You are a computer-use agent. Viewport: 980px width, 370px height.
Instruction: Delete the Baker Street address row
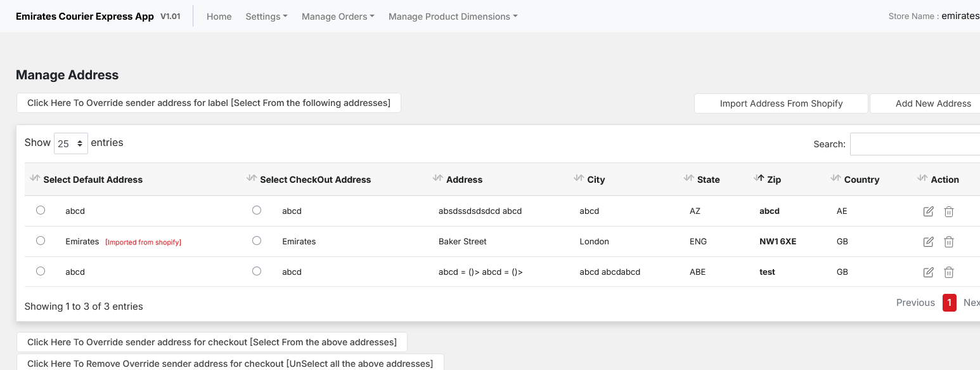pyautogui.click(x=949, y=242)
